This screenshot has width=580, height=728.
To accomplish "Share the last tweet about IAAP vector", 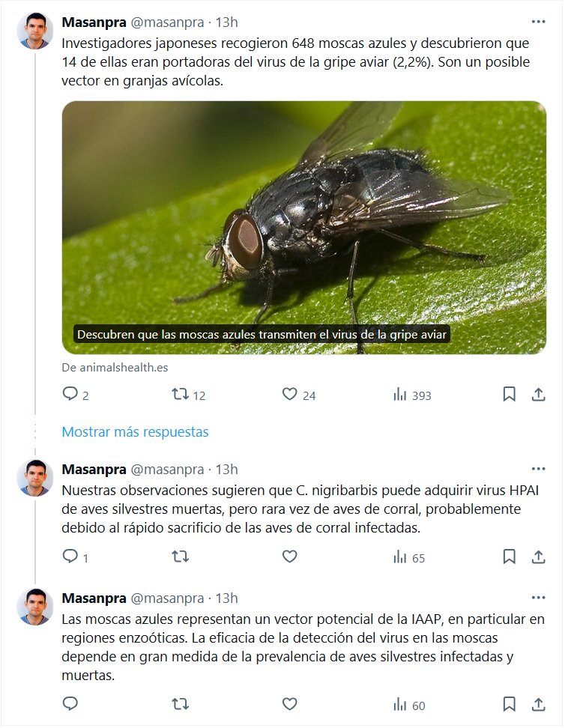I will [538, 704].
